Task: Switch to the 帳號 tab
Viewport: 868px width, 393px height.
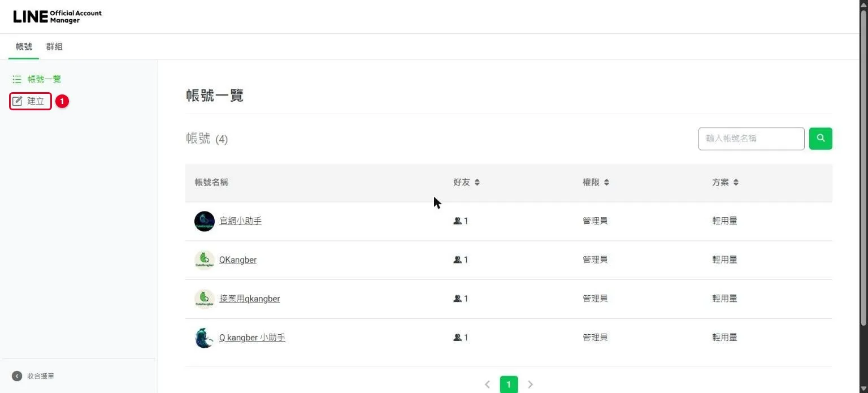Action: tap(24, 47)
